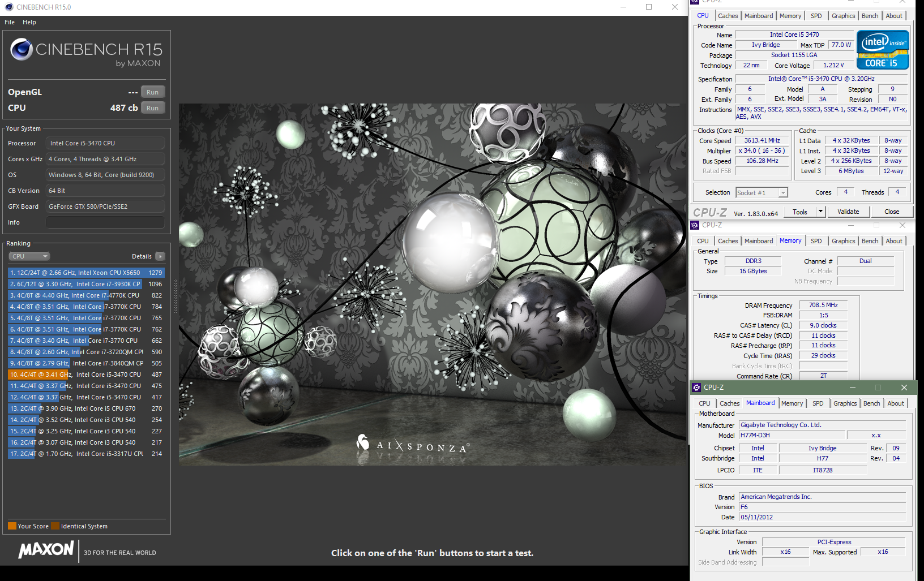Click the mainboard model field H77M-D3H

[792, 436]
